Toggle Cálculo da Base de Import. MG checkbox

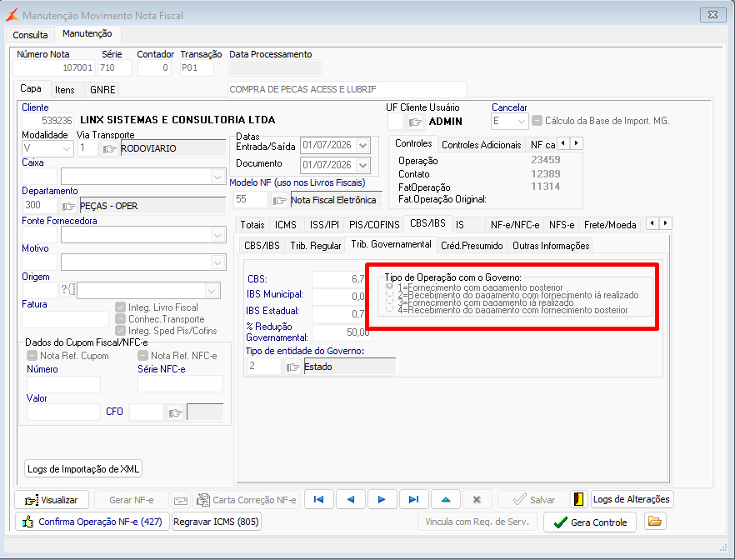click(x=537, y=121)
